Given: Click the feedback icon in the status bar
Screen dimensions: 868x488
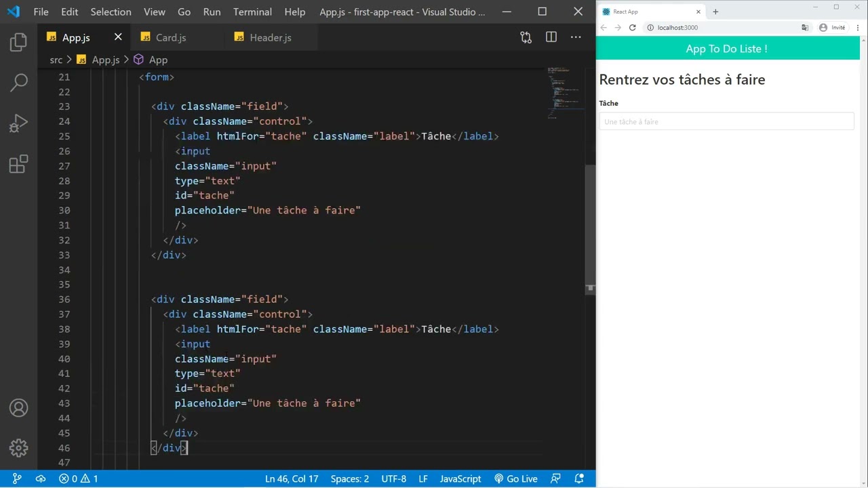Looking at the screenshot, I should click(x=556, y=479).
